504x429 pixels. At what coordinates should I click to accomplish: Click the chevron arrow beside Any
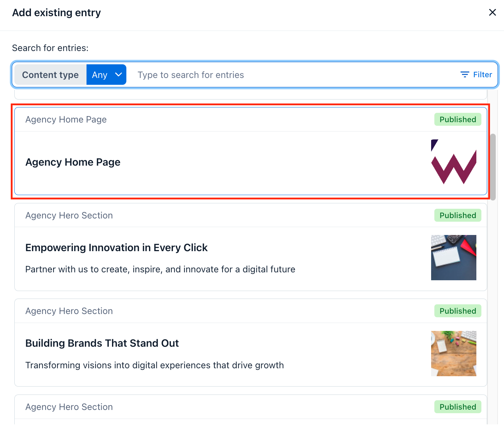pos(118,75)
